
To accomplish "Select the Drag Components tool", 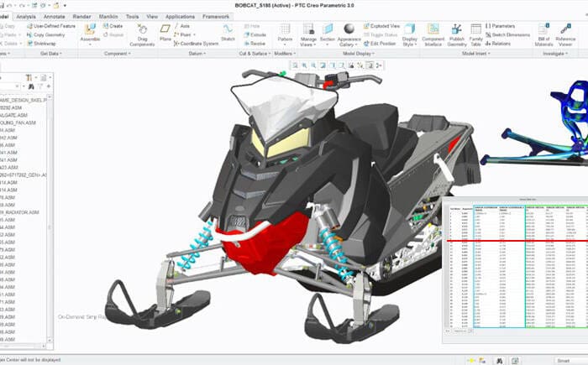I will [x=142, y=35].
